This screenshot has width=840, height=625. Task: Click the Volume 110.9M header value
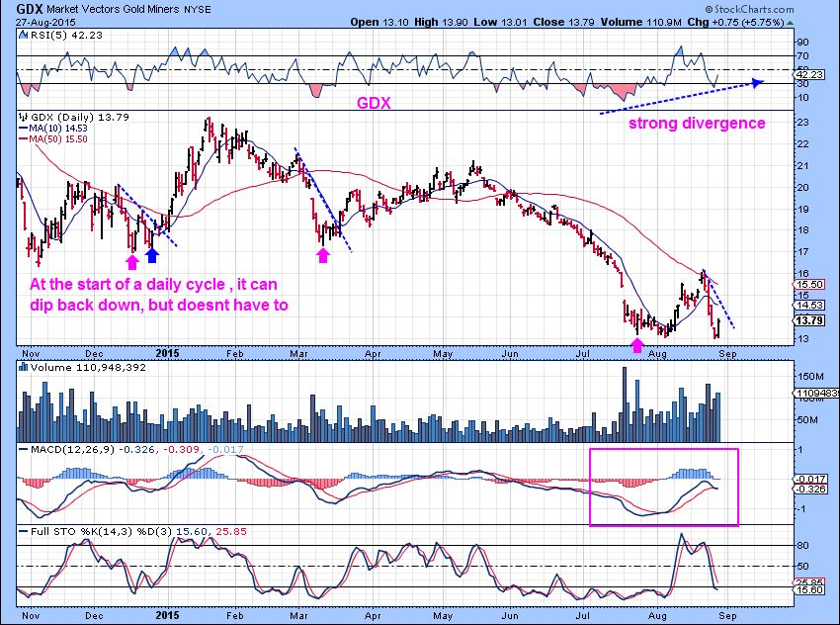click(x=640, y=23)
